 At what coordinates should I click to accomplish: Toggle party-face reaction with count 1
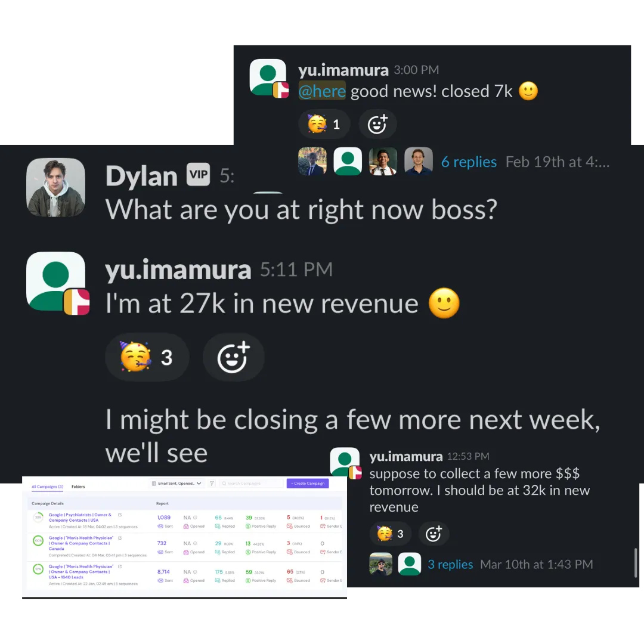tap(324, 125)
